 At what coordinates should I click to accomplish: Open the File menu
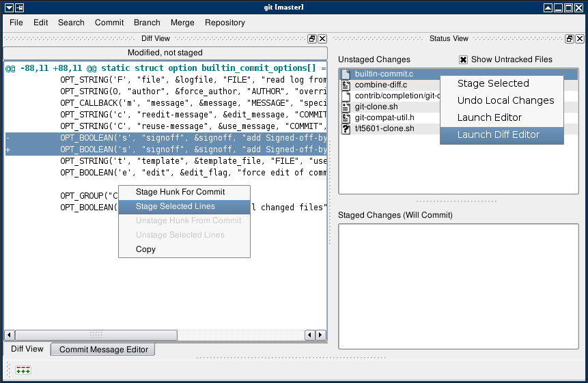[x=16, y=23]
